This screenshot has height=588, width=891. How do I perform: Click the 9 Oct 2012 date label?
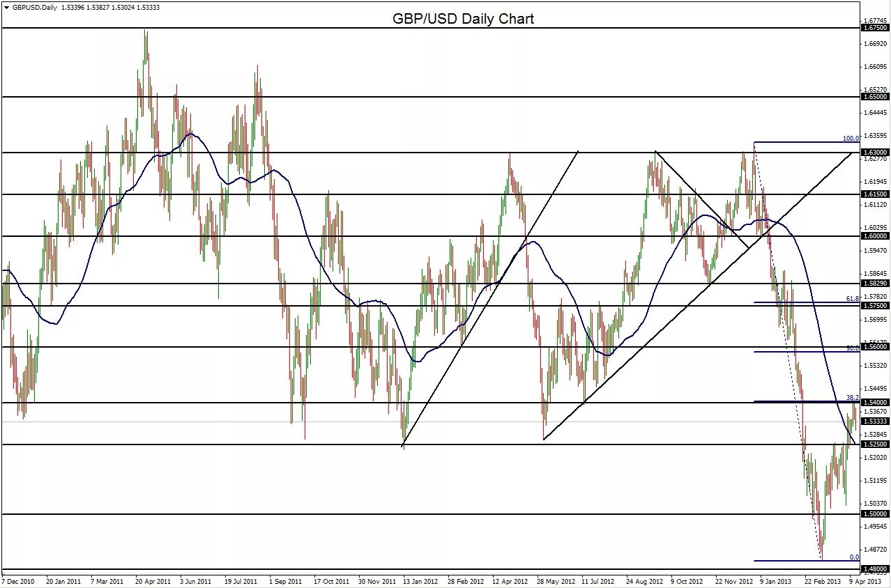point(688,580)
